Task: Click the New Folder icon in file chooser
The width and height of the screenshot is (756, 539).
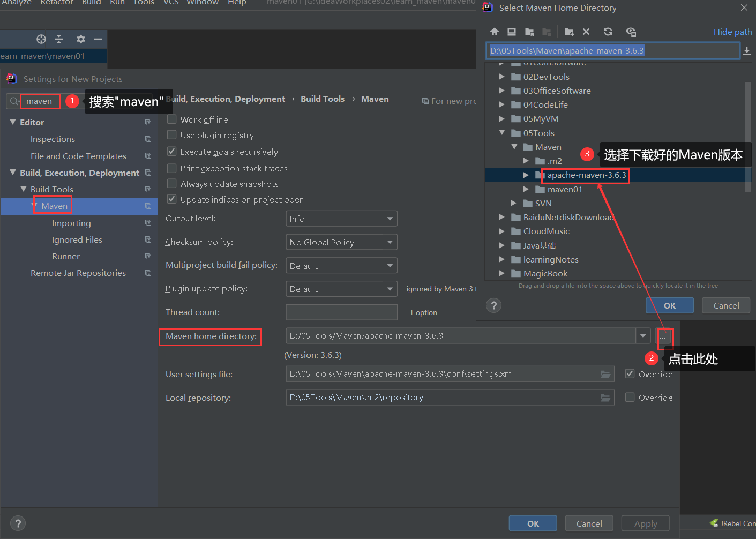Action: pyautogui.click(x=569, y=32)
